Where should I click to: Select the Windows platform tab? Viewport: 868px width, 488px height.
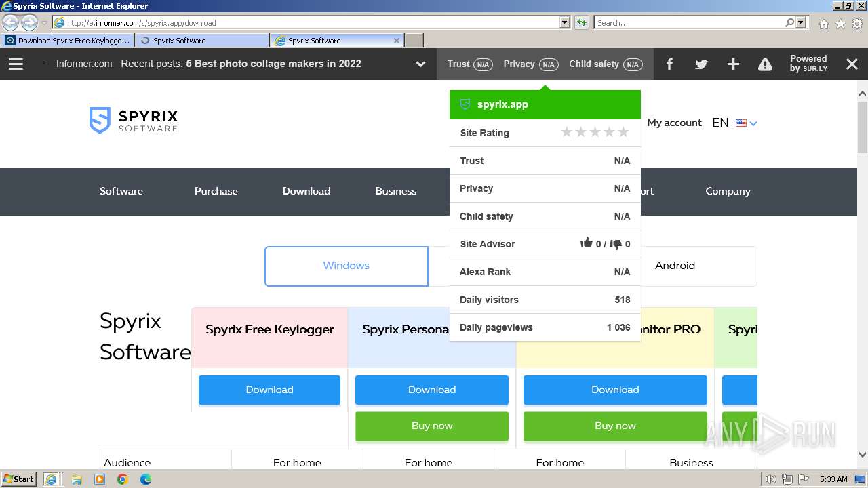pos(347,266)
